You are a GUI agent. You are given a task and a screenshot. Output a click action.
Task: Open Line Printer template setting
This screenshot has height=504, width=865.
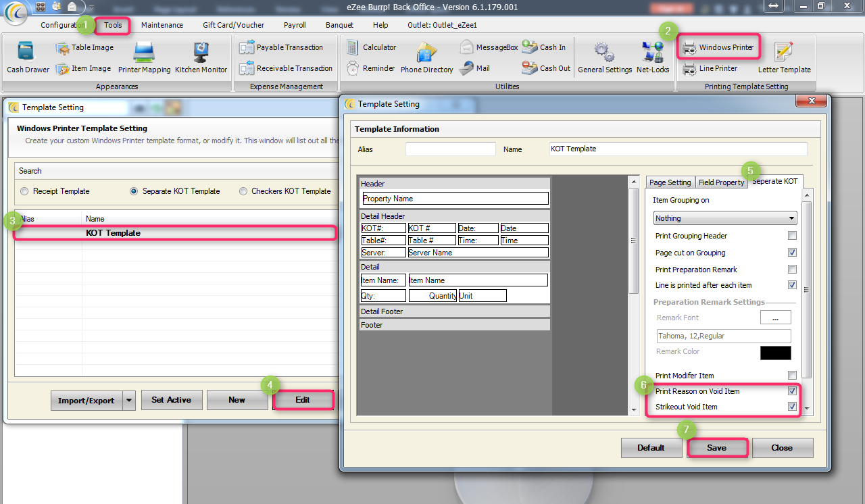click(710, 68)
